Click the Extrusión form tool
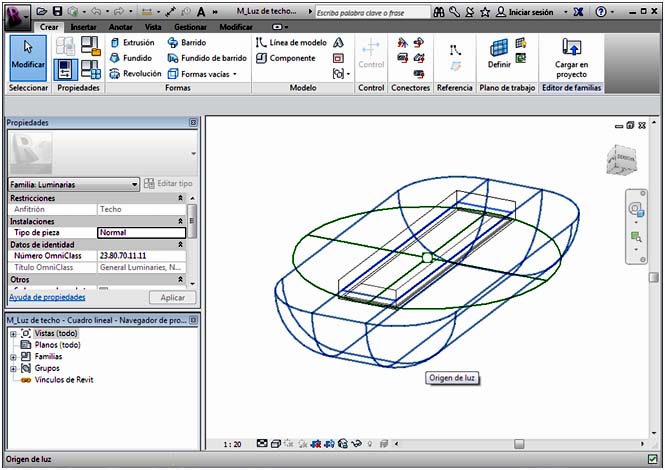 131,43
